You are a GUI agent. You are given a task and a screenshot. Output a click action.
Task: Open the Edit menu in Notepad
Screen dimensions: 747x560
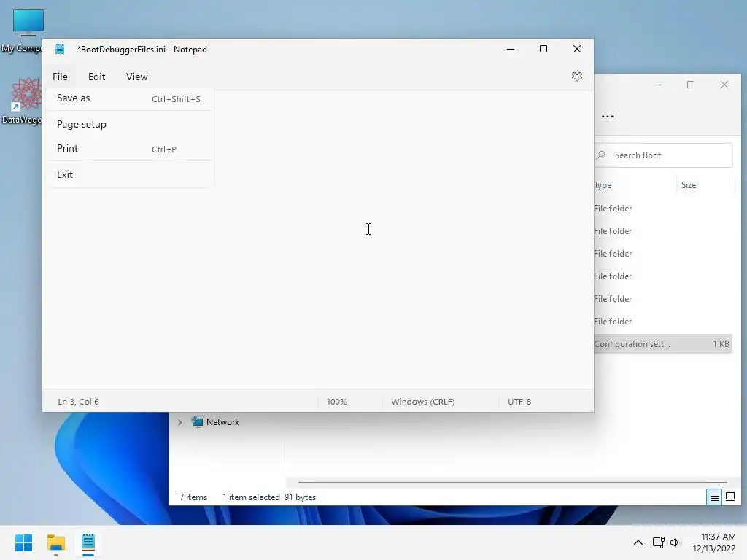tap(97, 77)
